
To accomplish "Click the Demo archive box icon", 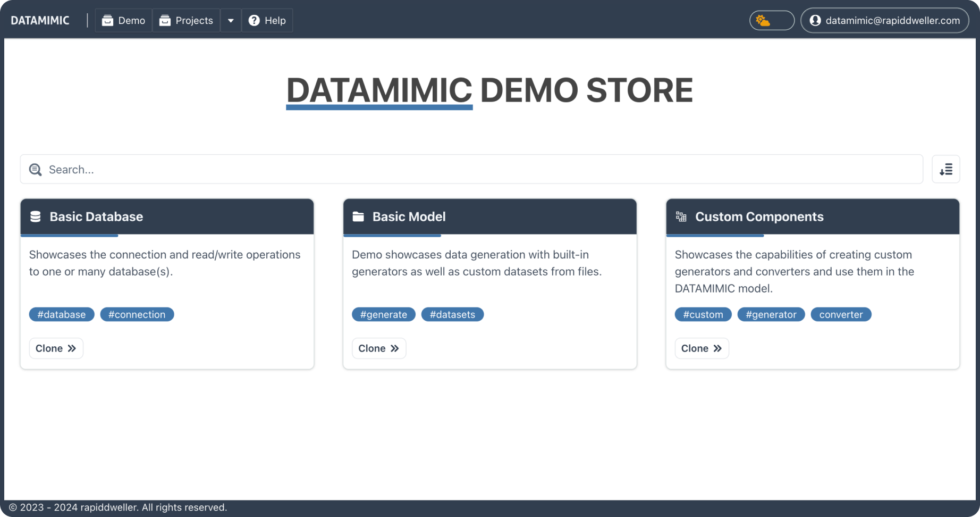I will [108, 21].
